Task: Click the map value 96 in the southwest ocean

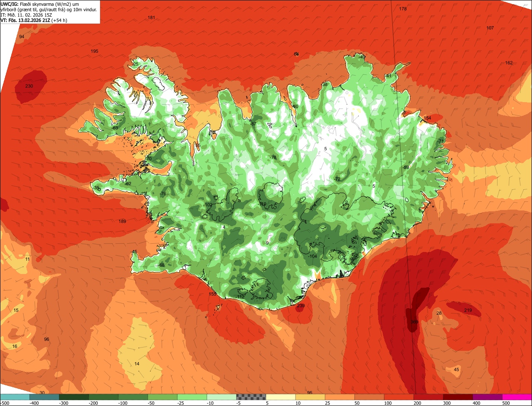Action: [x=47, y=339]
